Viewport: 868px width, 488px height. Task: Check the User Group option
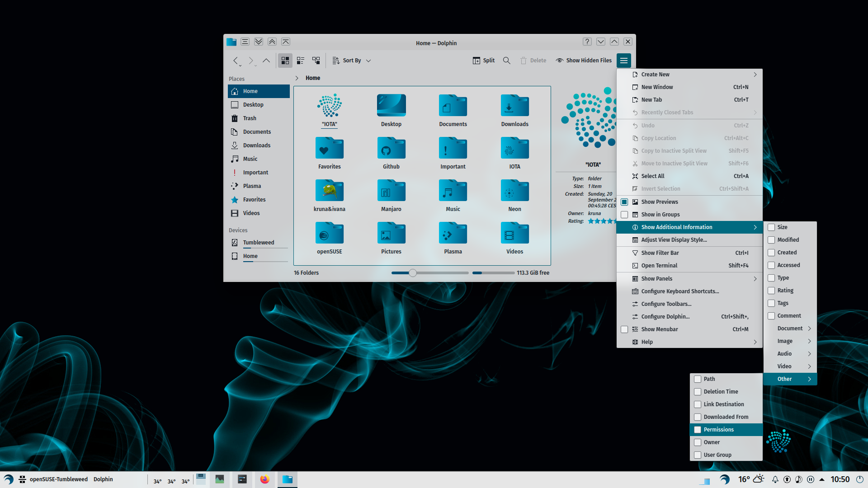pyautogui.click(x=698, y=455)
